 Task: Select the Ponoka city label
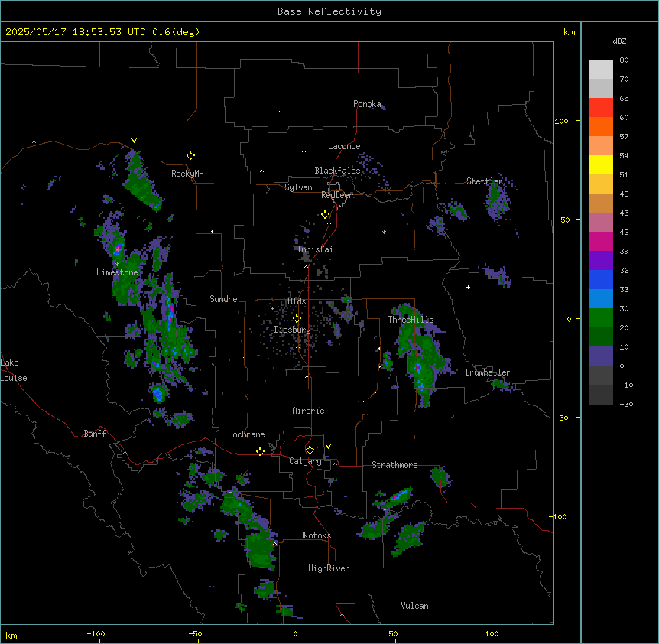[x=367, y=104]
